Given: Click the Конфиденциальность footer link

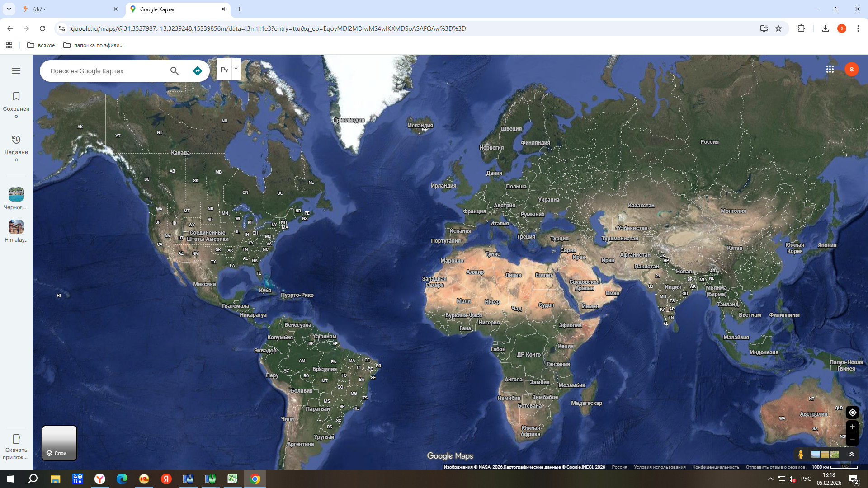Looking at the screenshot, I should tap(716, 467).
